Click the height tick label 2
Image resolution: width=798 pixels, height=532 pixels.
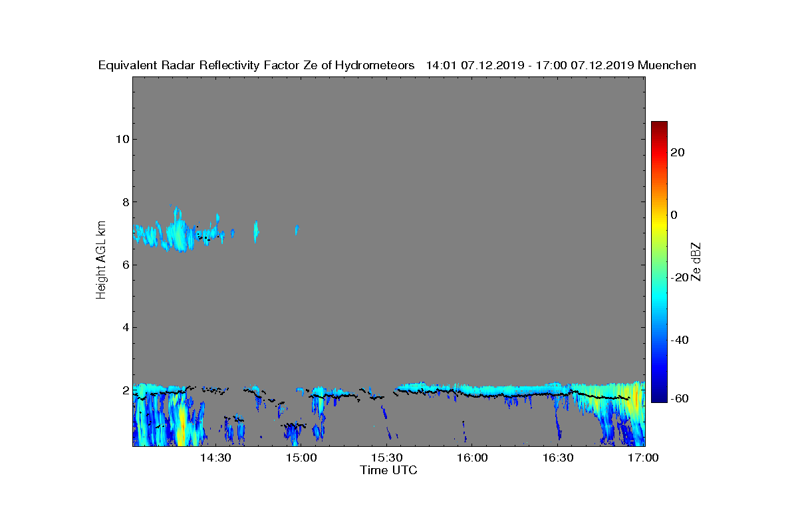click(x=124, y=390)
